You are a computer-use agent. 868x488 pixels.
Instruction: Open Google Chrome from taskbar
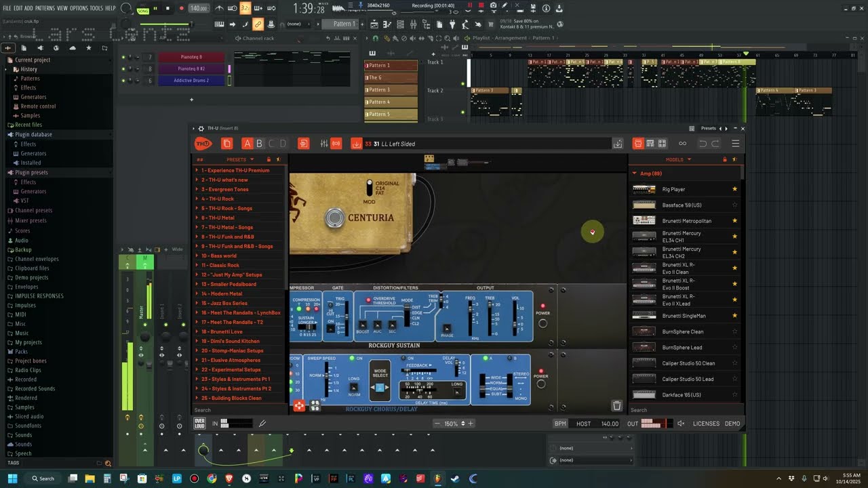click(x=212, y=479)
